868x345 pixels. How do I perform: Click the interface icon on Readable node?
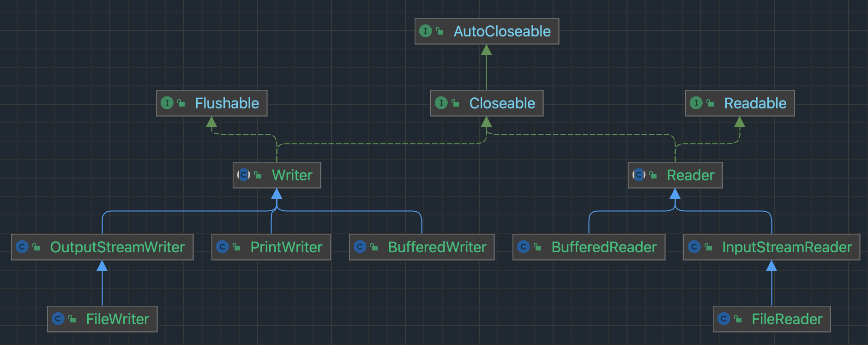coord(696,103)
